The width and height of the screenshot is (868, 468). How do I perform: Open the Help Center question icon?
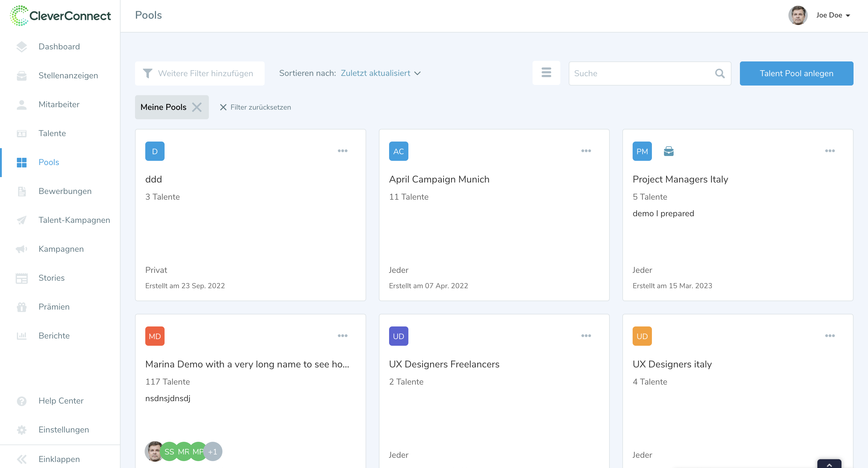pos(22,401)
